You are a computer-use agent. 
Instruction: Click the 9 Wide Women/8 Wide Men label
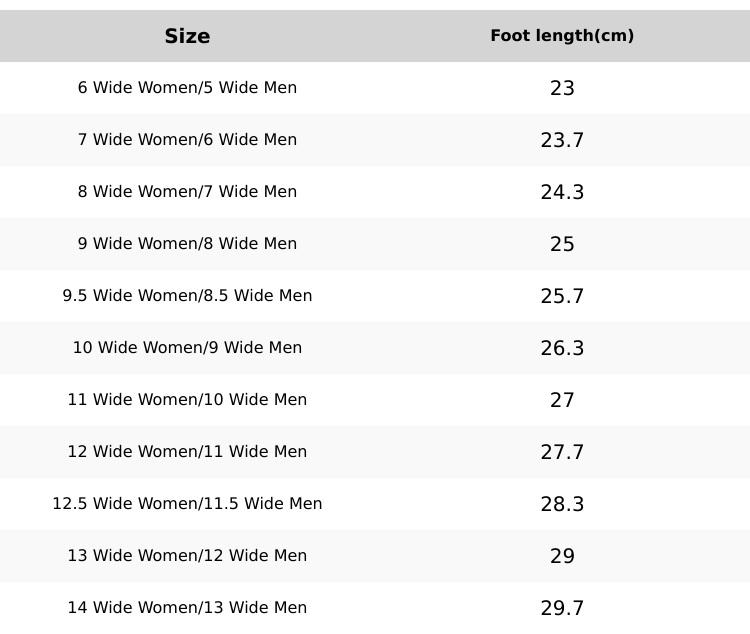187,244
